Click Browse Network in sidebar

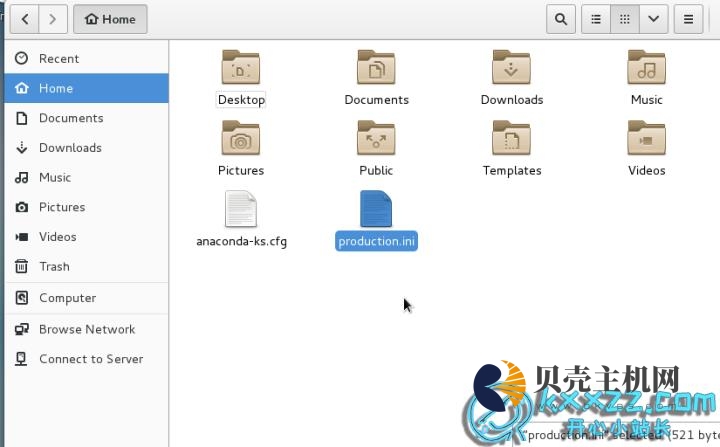86,329
